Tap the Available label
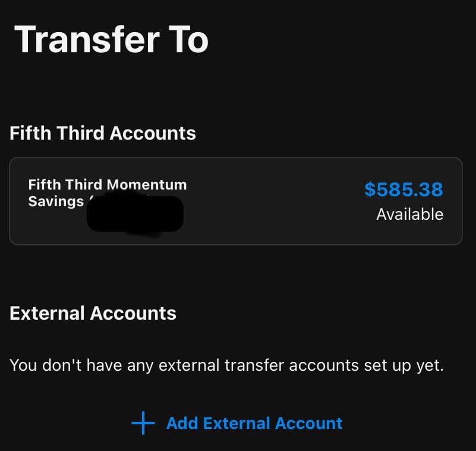476x451 pixels. pyautogui.click(x=409, y=215)
